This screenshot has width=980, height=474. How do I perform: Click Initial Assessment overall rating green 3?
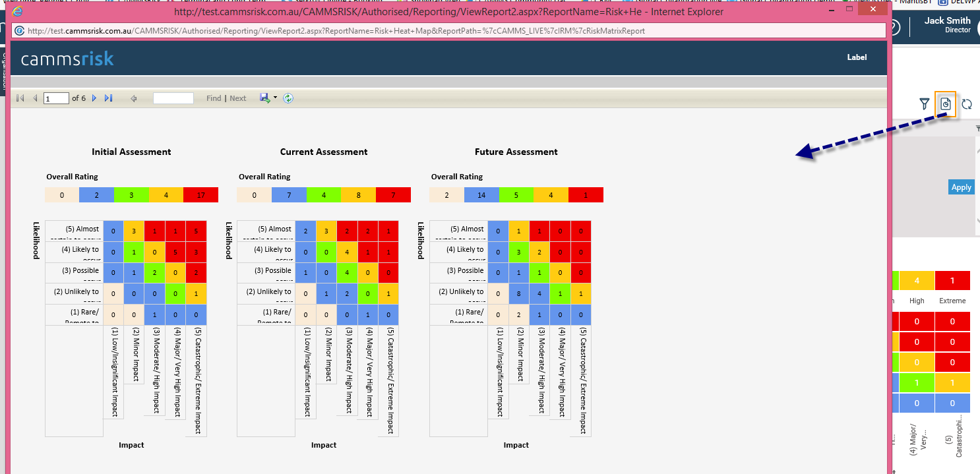click(x=131, y=194)
